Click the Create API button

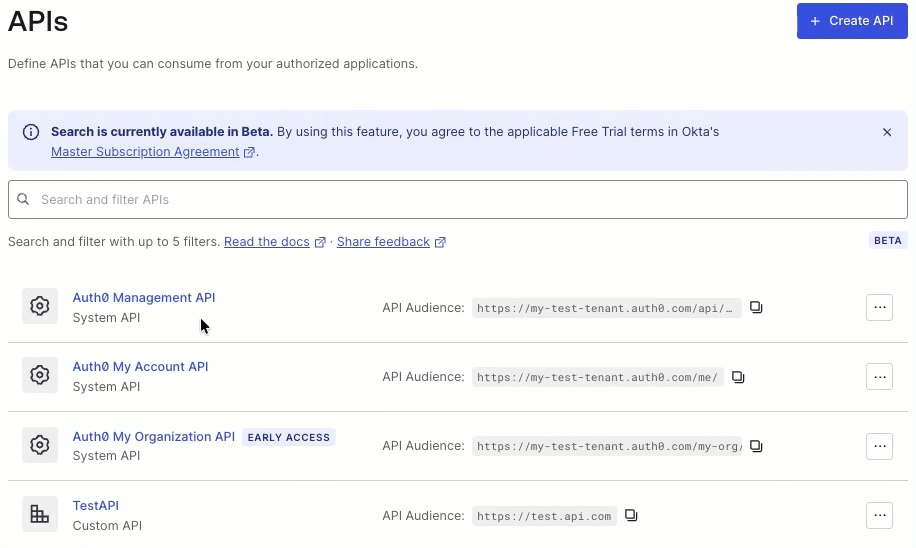click(852, 21)
